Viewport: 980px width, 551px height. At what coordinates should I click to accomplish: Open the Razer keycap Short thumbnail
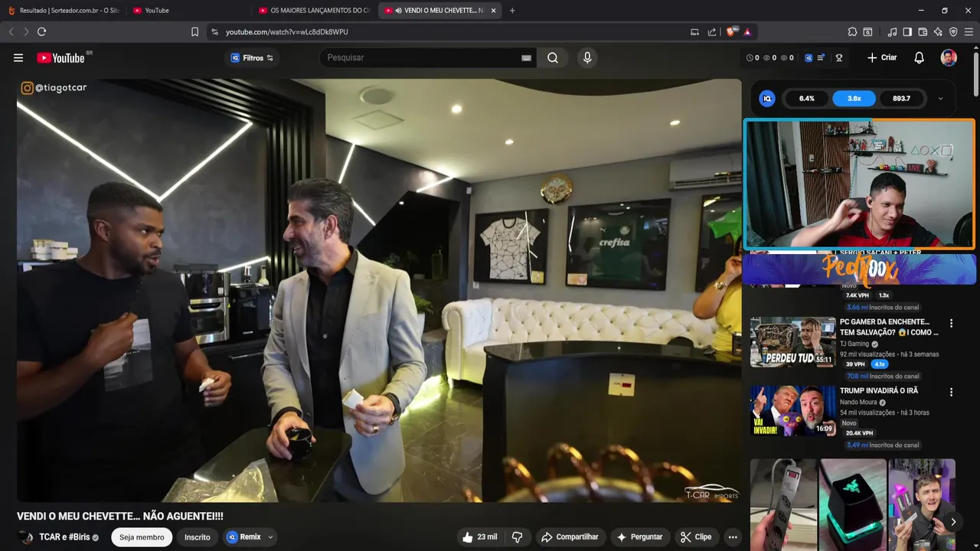pyautogui.click(x=853, y=504)
